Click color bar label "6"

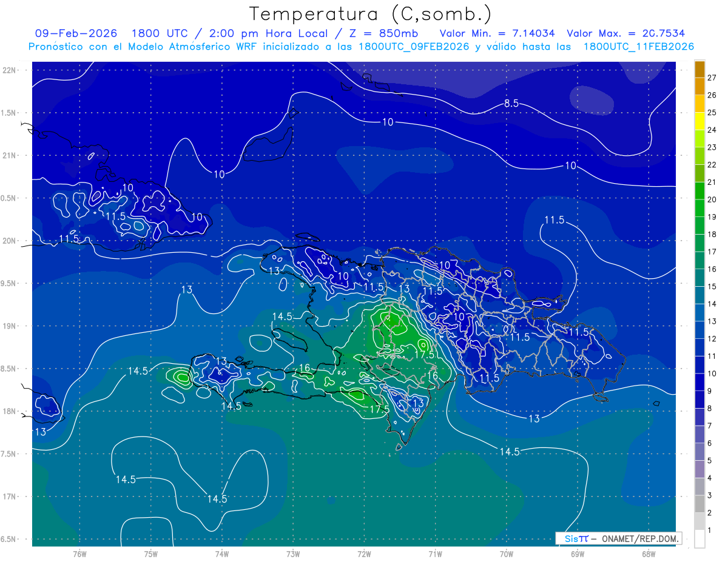tap(710, 444)
